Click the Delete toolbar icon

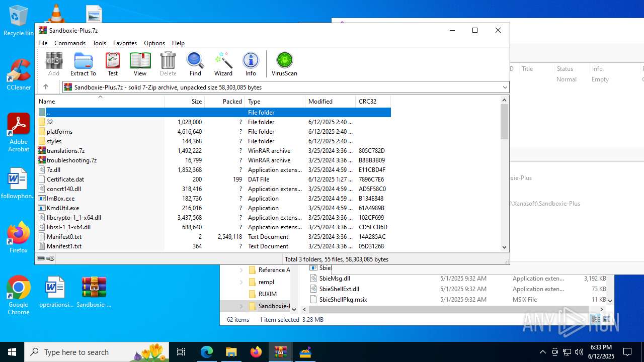tap(168, 64)
